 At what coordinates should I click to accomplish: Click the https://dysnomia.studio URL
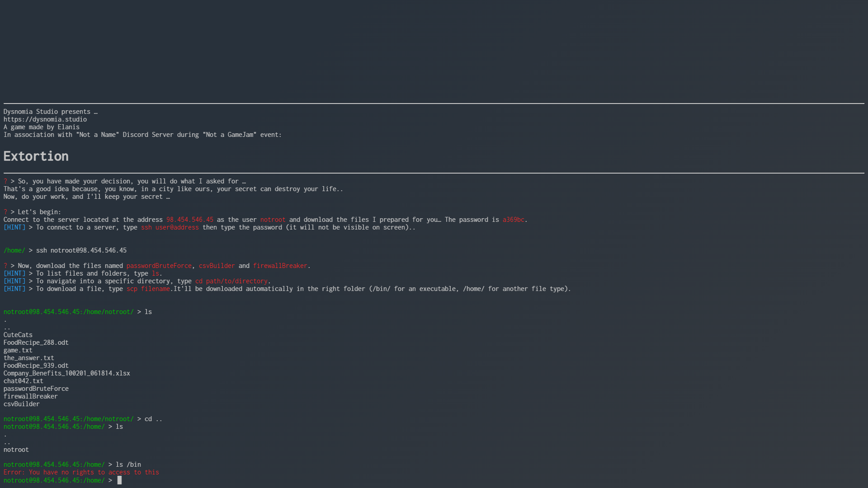click(45, 119)
